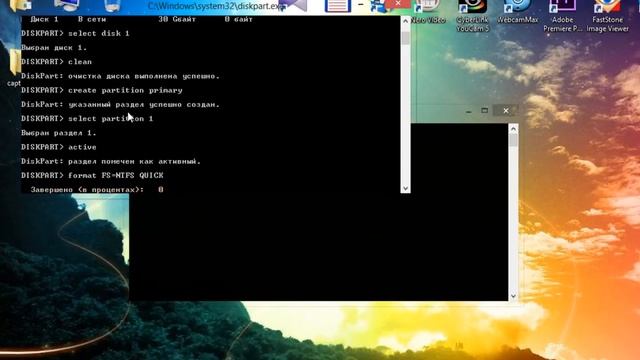This screenshot has width=640, height=360.
Task: Click the '30 Gбайт' size value
Action: pyautogui.click(x=177, y=19)
